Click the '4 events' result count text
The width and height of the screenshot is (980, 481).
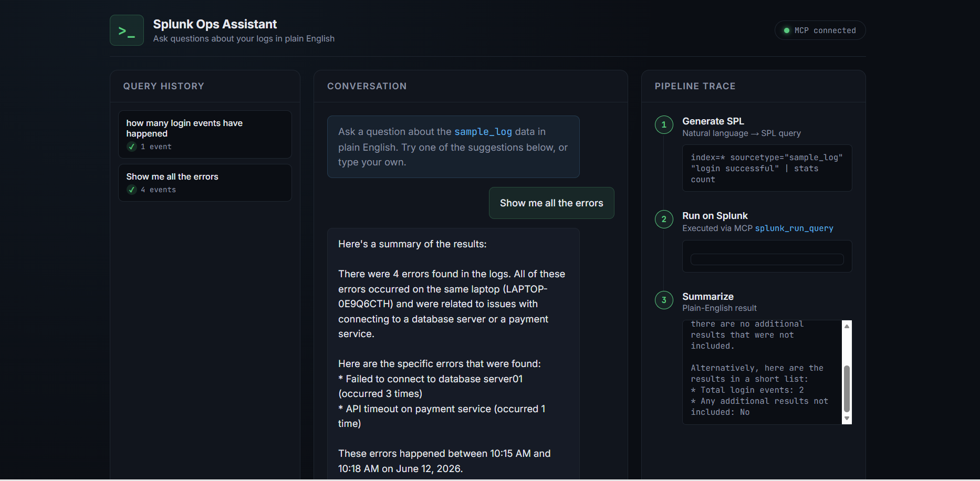click(158, 190)
